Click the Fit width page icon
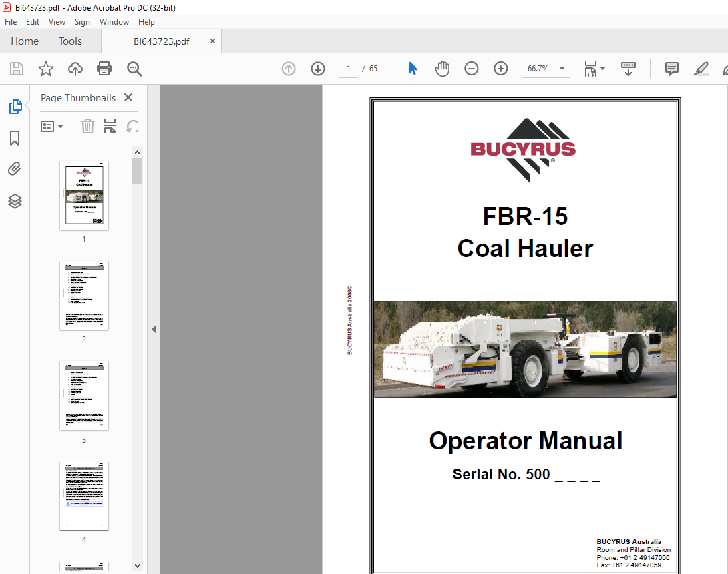The image size is (728, 574). click(590, 69)
